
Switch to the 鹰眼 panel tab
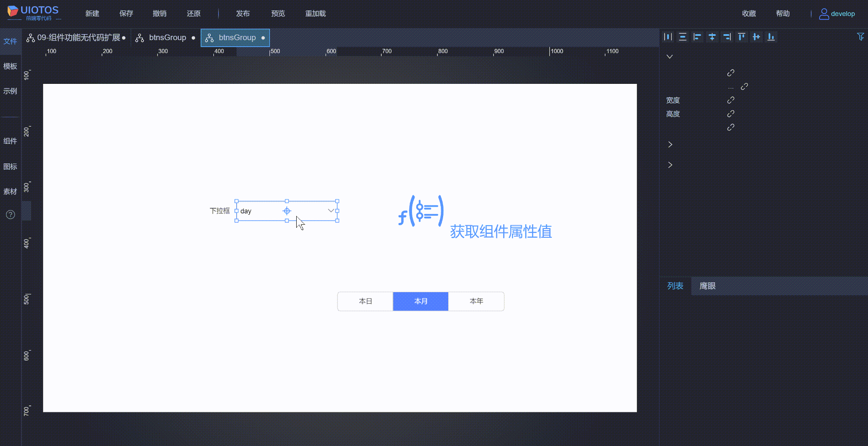(x=707, y=286)
